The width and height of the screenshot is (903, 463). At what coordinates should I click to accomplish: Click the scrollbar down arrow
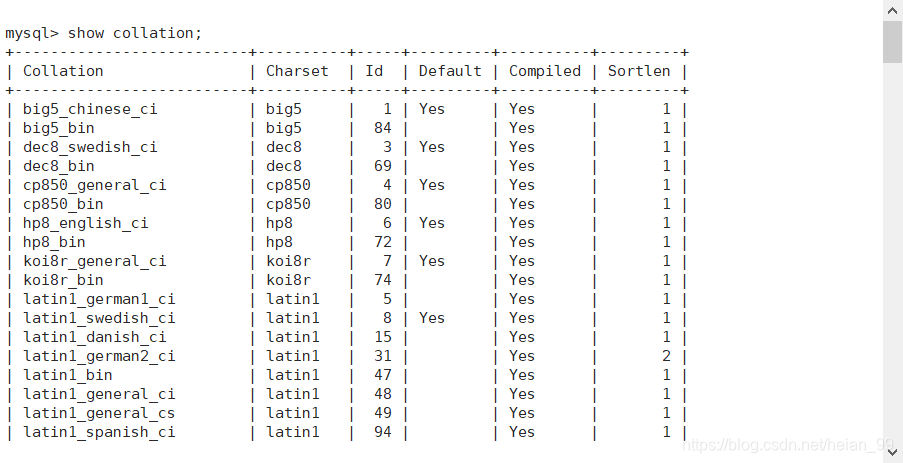[893, 453]
